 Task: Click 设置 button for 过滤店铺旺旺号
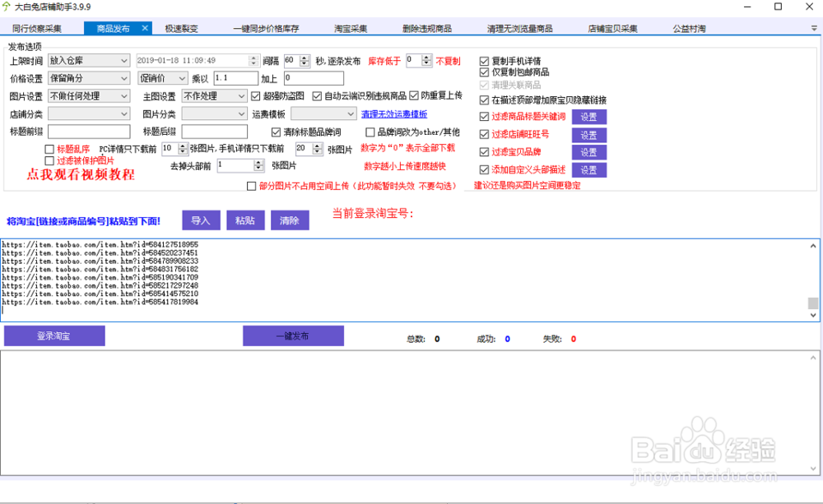589,135
